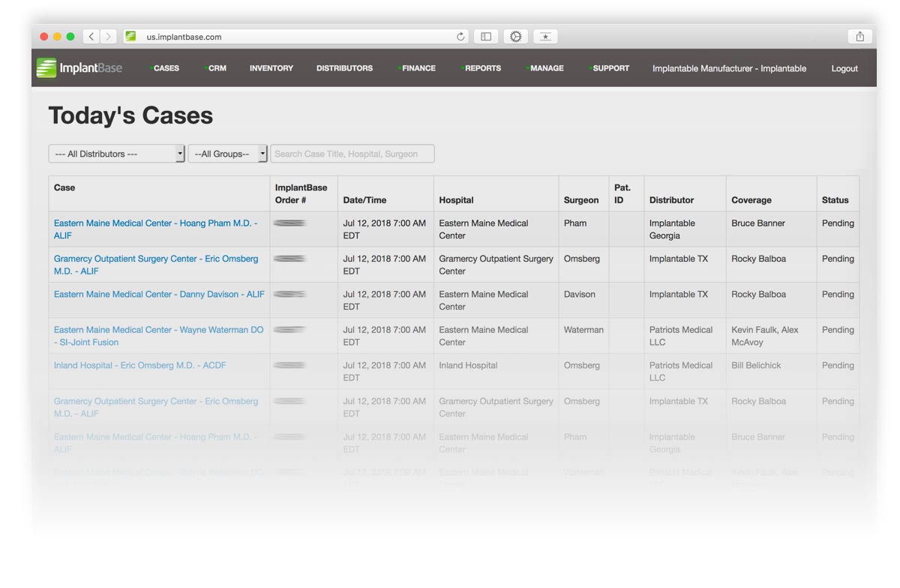Click Pending status in Inland Hospital row
This screenshot has height=588, width=900.
[x=838, y=366]
